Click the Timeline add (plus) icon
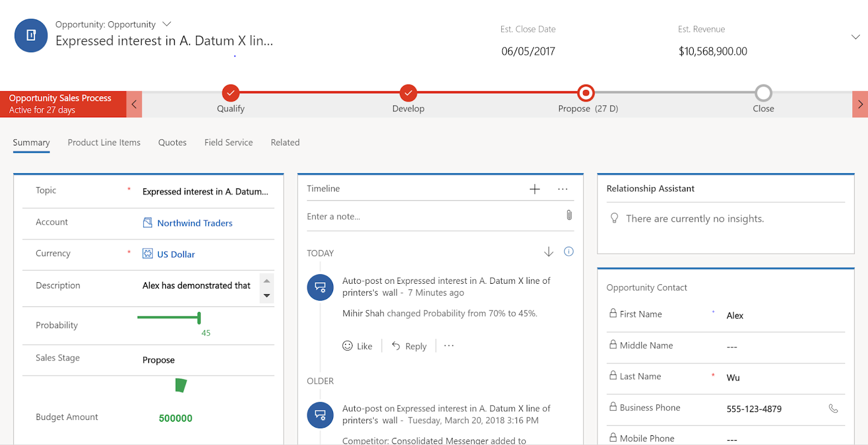 coord(534,189)
